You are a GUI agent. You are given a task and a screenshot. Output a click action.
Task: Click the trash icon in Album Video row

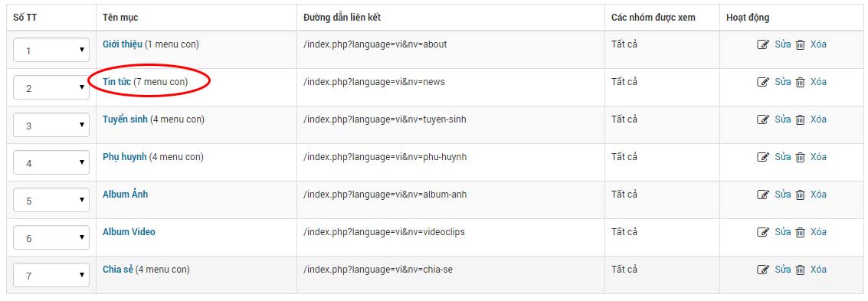click(x=800, y=232)
